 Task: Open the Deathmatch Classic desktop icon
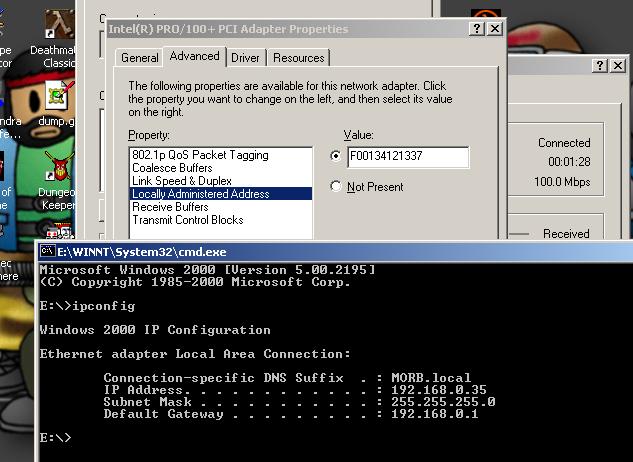tap(60, 25)
